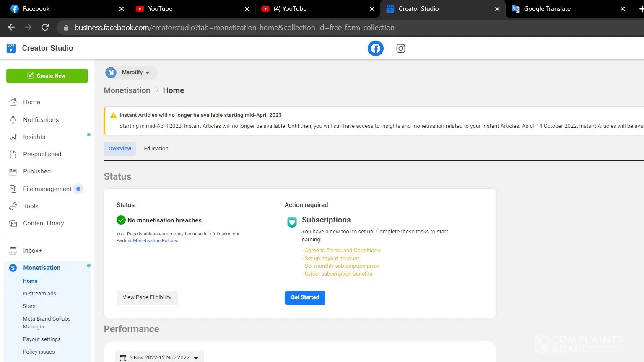Screen dimensions: 644x362
Task: Open Notifications via the bell icon
Action: pyautogui.click(x=13, y=120)
